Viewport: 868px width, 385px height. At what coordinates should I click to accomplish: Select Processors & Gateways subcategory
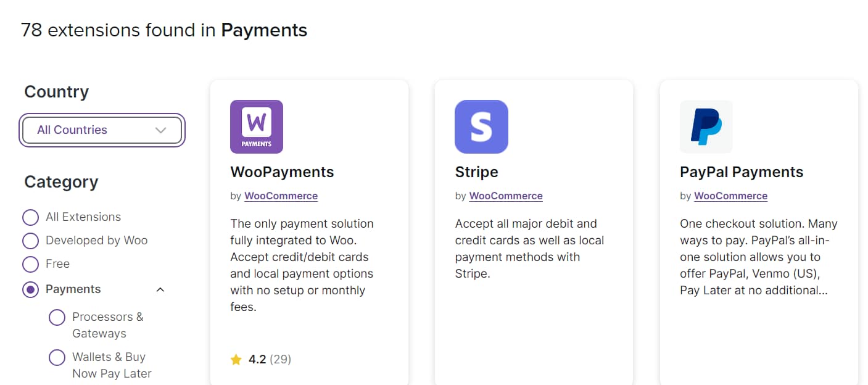pyautogui.click(x=57, y=317)
